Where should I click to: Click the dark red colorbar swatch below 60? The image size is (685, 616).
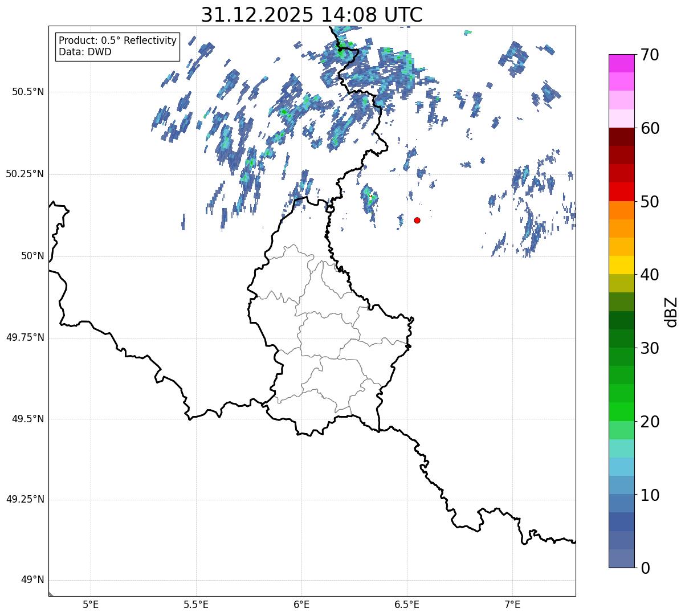(621, 137)
